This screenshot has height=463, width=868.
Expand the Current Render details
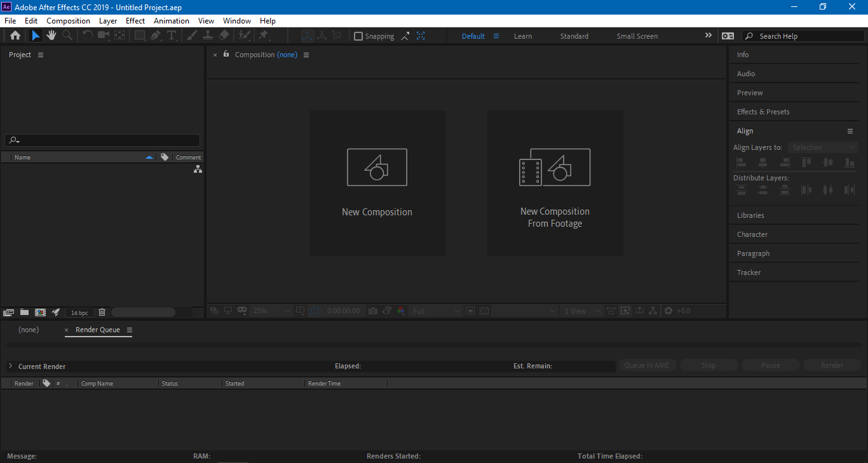(x=10, y=366)
